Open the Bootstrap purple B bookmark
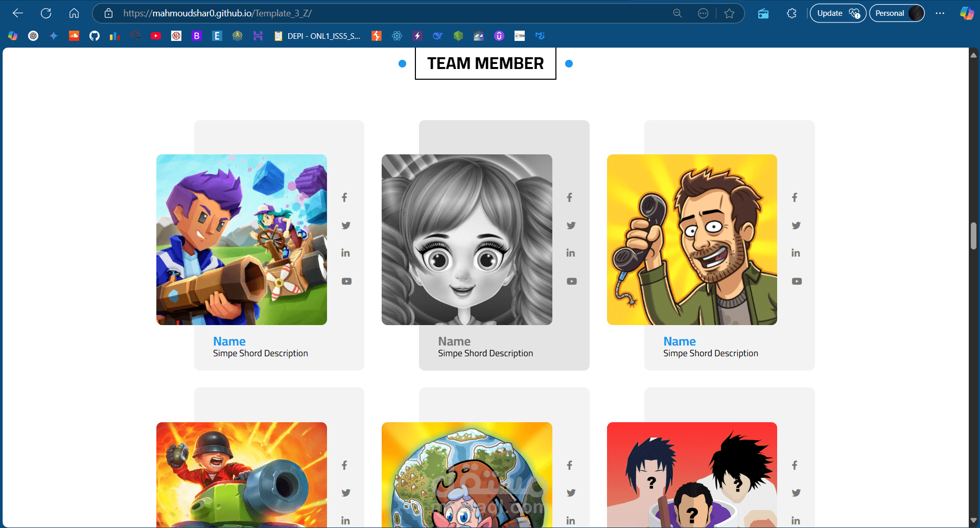980x528 pixels. (x=197, y=36)
